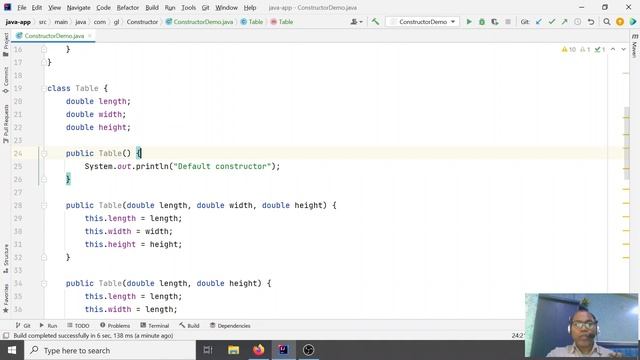Run with coverage icon in toolbar
The height and width of the screenshot is (360, 640).
click(x=495, y=22)
